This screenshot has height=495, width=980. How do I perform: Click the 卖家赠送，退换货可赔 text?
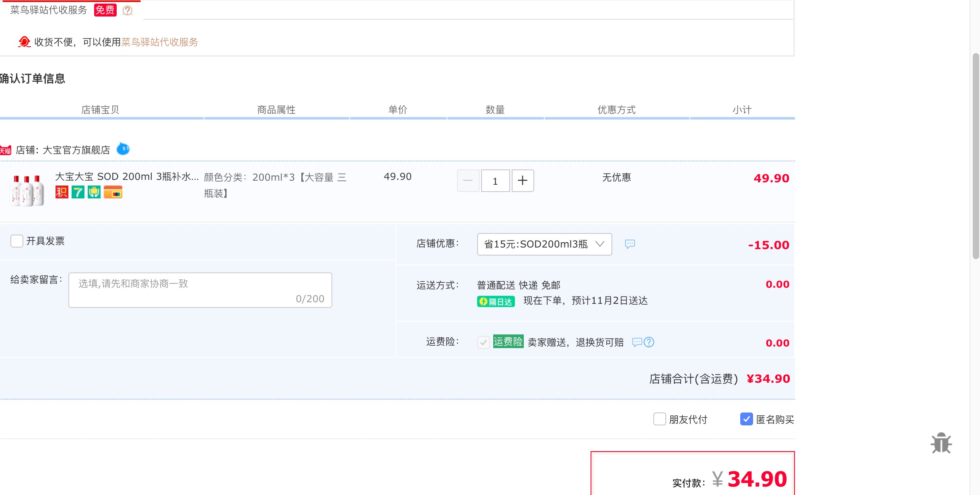576,342
